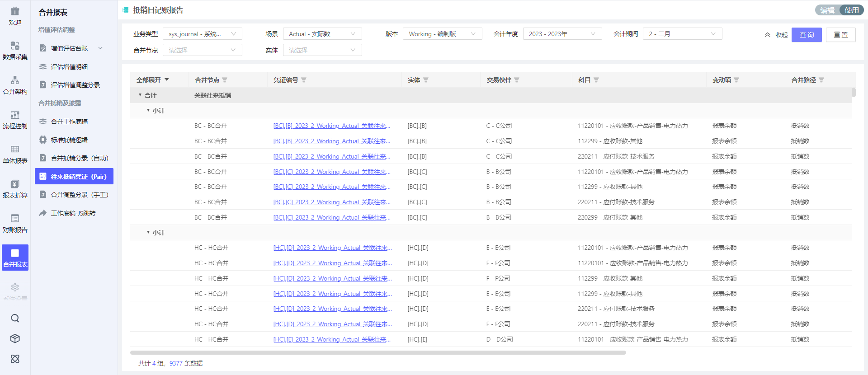Open the 报表折算 module icon
The width and height of the screenshot is (868, 375).
(15, 184)
